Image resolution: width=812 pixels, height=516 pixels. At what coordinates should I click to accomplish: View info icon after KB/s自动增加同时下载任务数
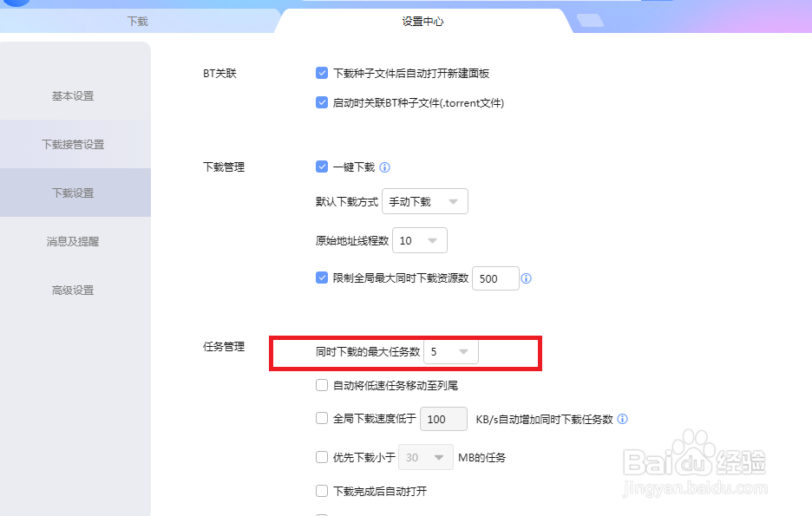(622, 419)
